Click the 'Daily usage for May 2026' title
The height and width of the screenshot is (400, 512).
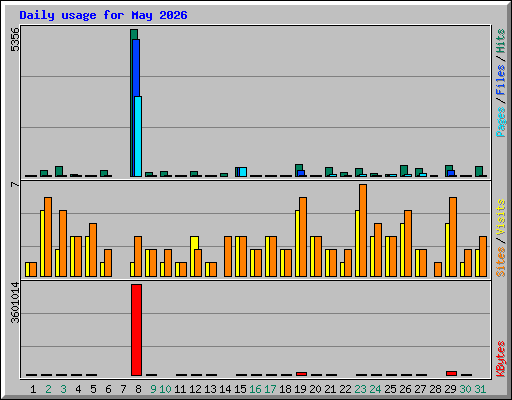coord(103,15)
